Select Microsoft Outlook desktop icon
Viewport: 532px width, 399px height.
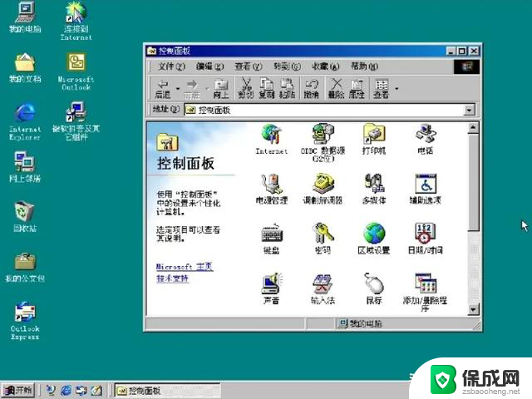(x=76, y=71)
